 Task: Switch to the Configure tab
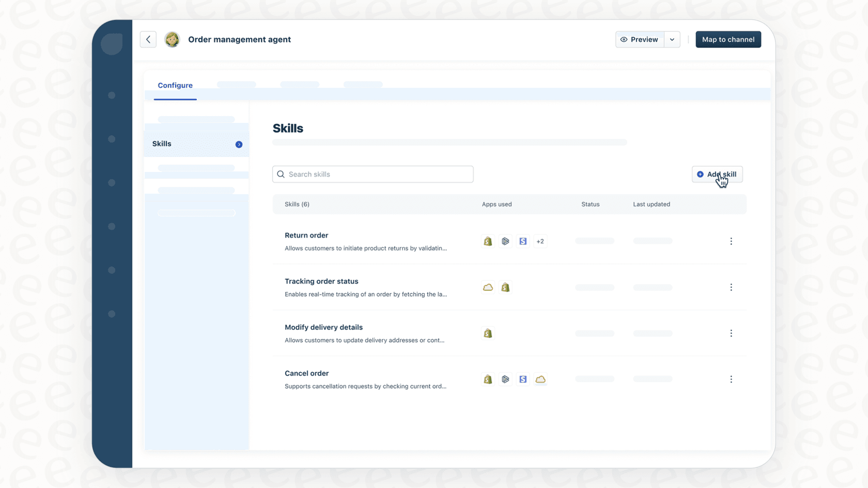point(175,85)
